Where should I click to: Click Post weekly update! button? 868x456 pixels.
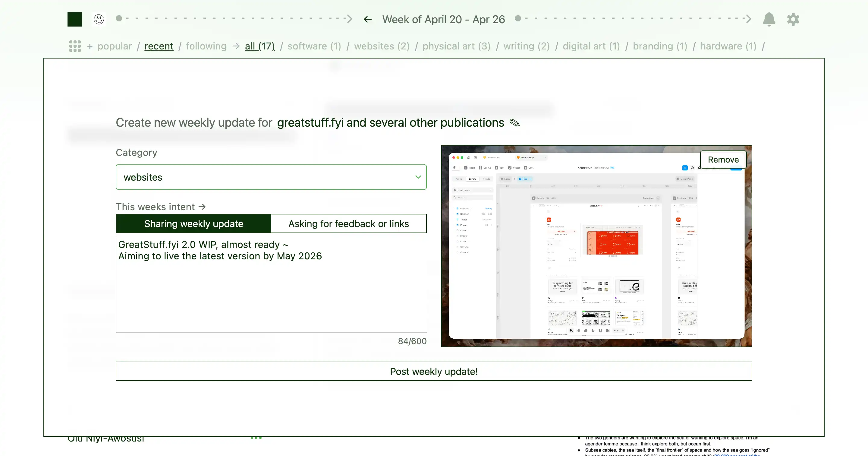click(x=434, y=371)
